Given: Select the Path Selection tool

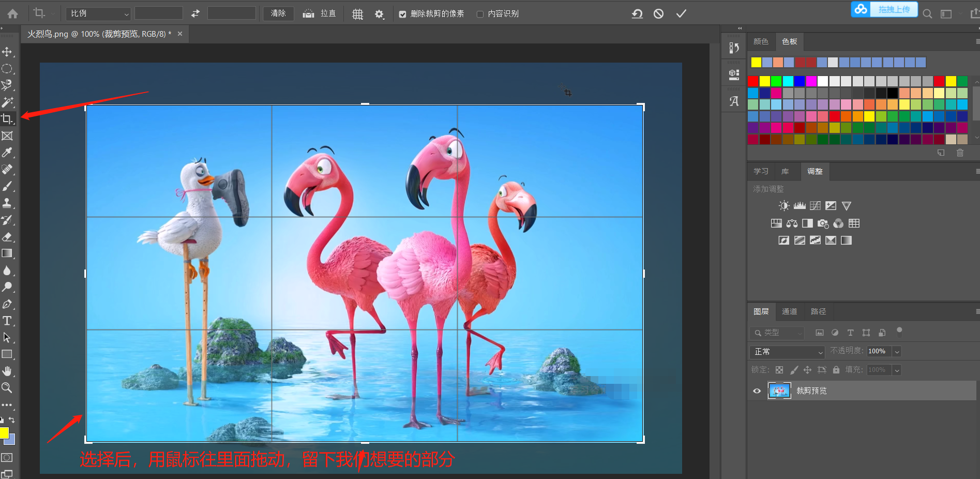Looking at the screenshot, I should pos(7,337).
